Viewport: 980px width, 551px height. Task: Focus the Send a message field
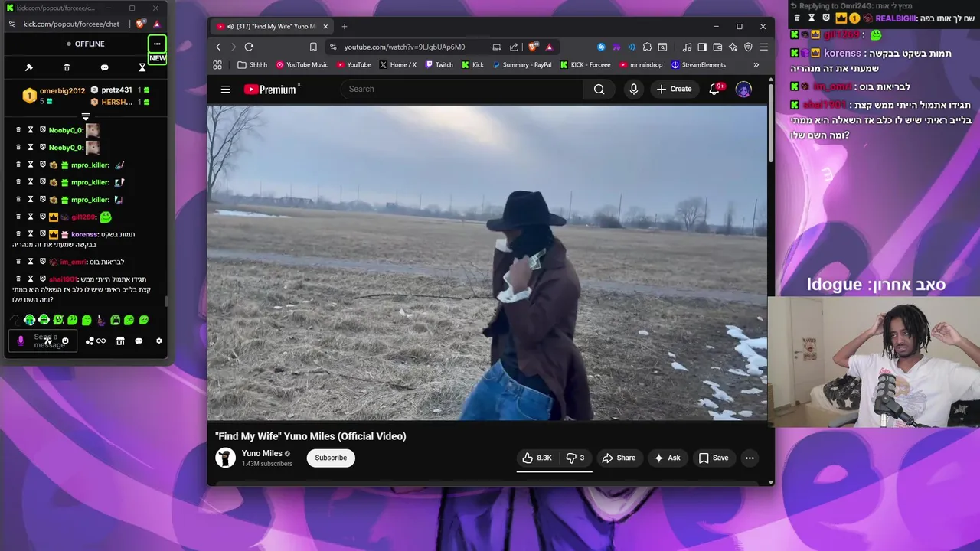click(42, 341)
